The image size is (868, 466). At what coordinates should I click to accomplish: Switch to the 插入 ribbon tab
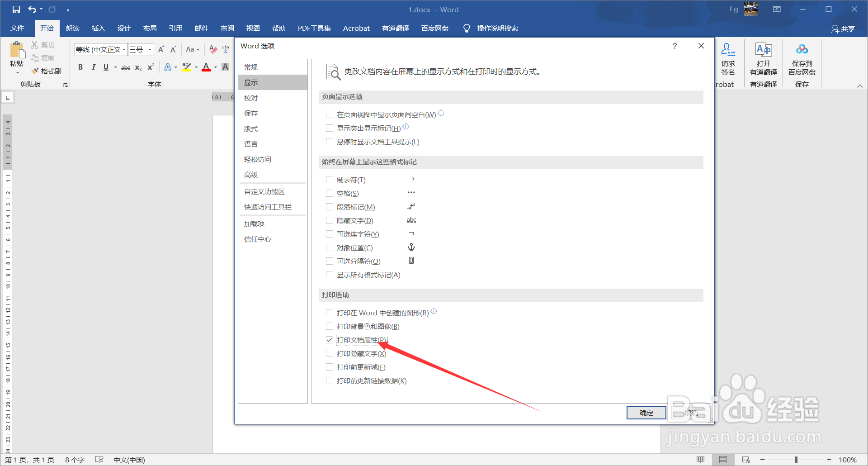pyautogui.click(x=98, y=28)
